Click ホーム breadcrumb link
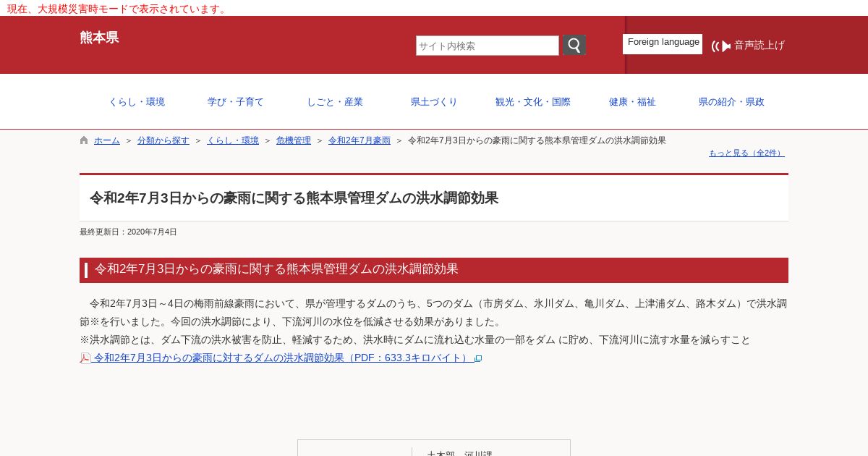 [107, 140]
